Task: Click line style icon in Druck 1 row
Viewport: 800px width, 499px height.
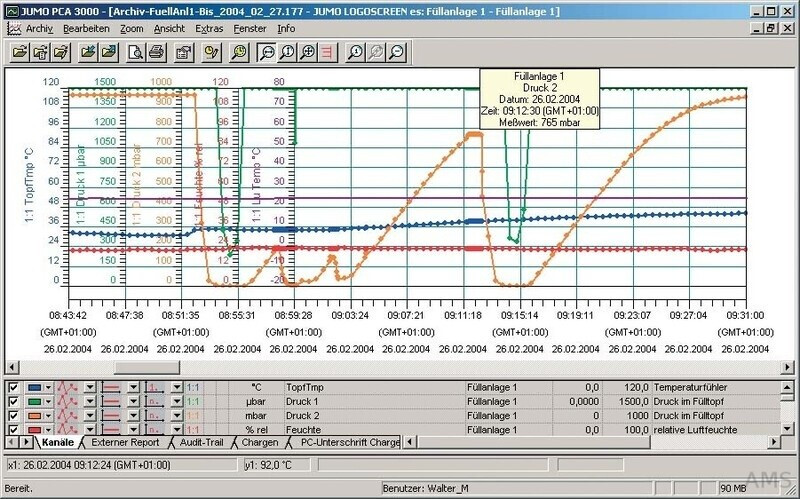Action: tap(67, 402)
